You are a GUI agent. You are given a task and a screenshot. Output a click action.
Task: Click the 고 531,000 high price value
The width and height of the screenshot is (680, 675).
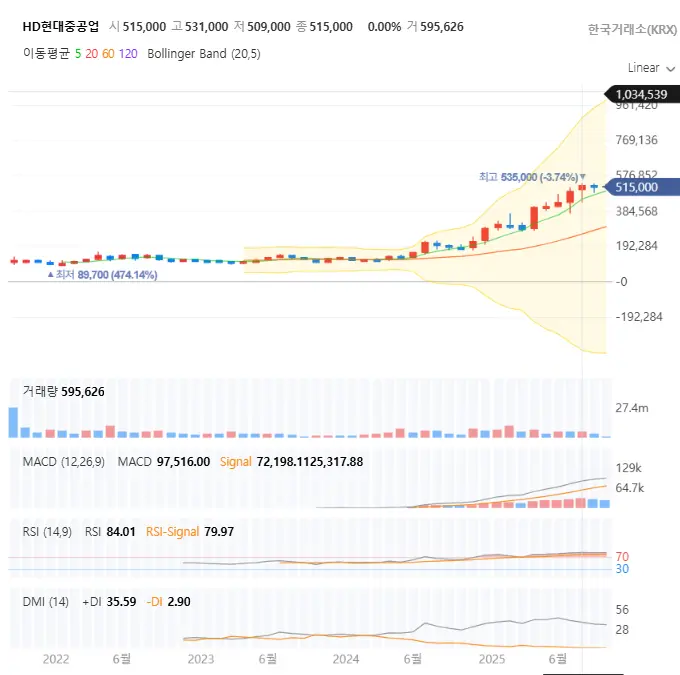(x=200, y=26)
